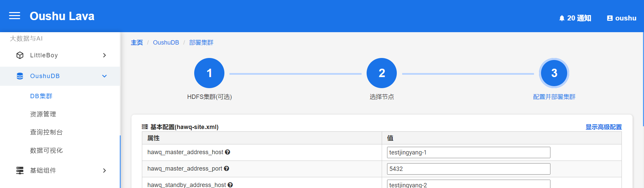Open the hamburger navigation menu
Image resolution: width=644 pixels, height=188 pixels.
pos(14,16)
